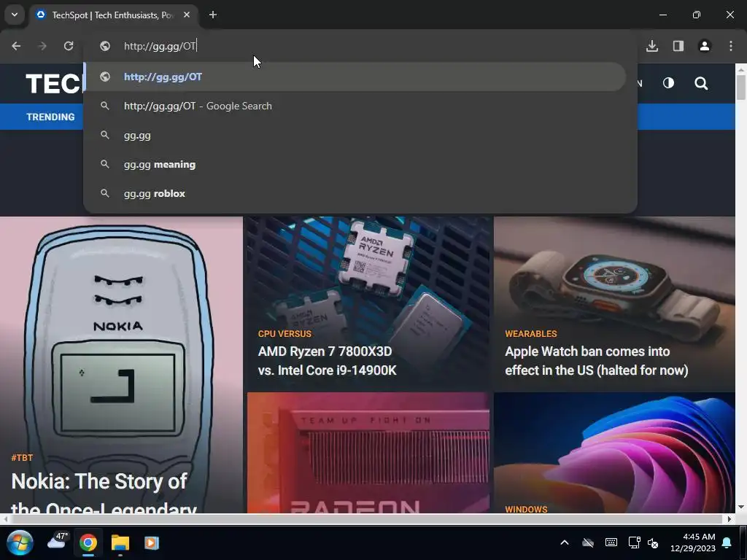Open the Apple Watch ban article headline

[597, 360]
